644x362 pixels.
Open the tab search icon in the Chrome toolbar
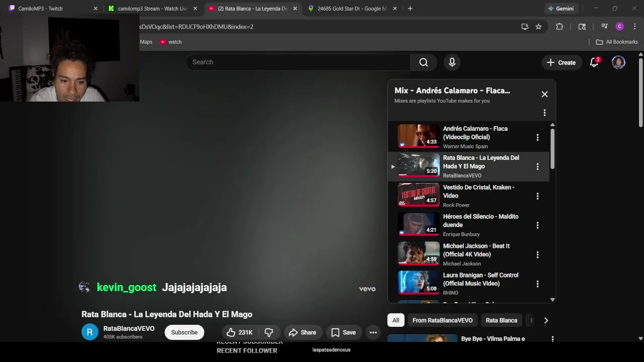coord(582,27)
